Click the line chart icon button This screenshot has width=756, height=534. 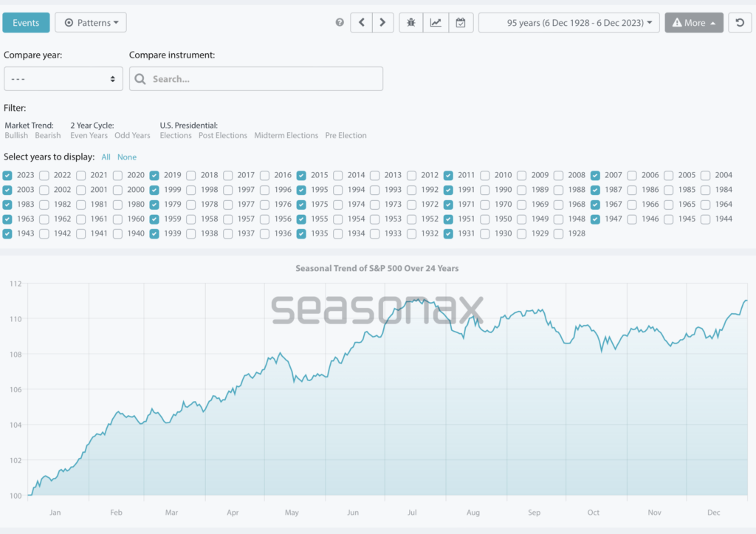click(x=436, y=23)
